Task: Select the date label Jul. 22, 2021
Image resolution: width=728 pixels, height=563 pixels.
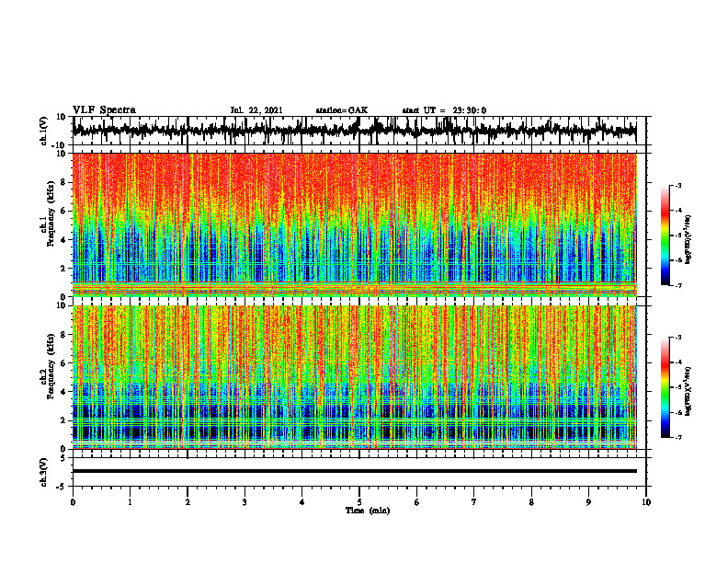Action: [256, 110]
